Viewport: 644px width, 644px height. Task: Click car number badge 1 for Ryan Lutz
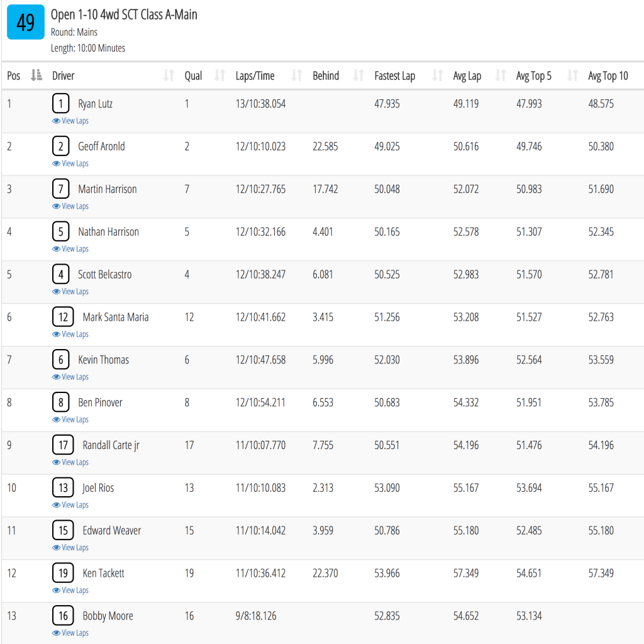pyautogui.click(x=61, y=104)
